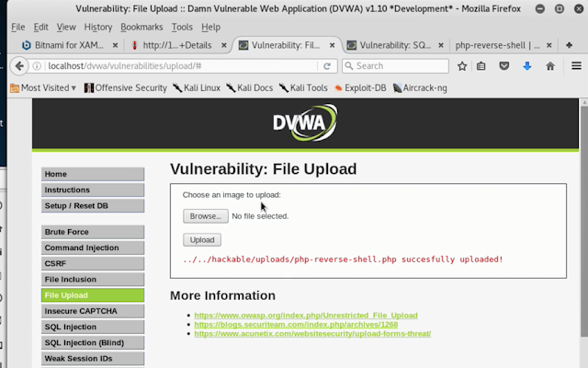Switch to the http://1...+Details tab
588x368 pixels.
tap(177, 45)
